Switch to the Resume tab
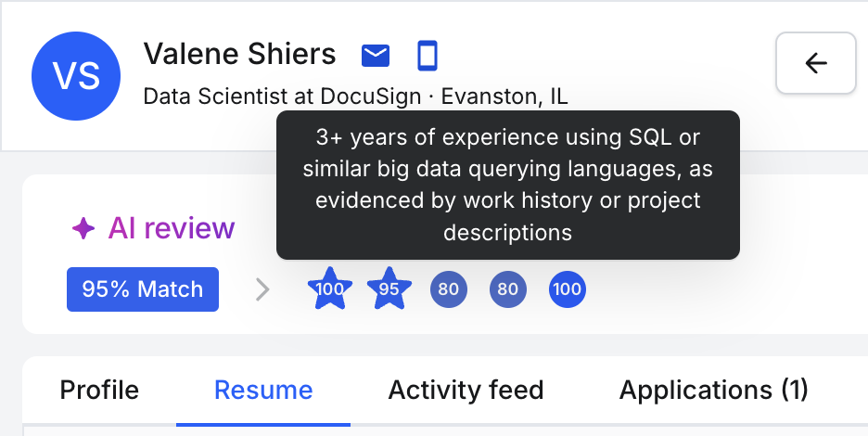Screen dimensions: 868x436 pyautogui.click(x=263, y=390)
